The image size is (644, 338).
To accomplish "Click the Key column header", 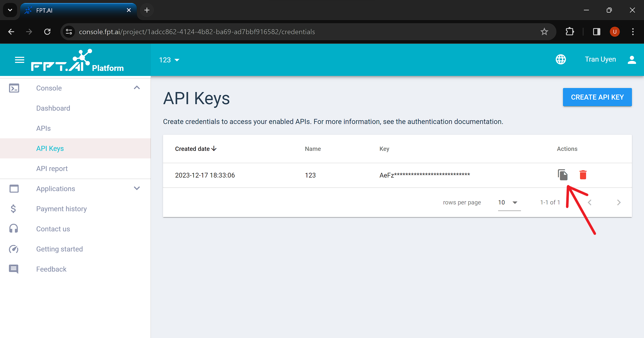I will tap(384, 149).
